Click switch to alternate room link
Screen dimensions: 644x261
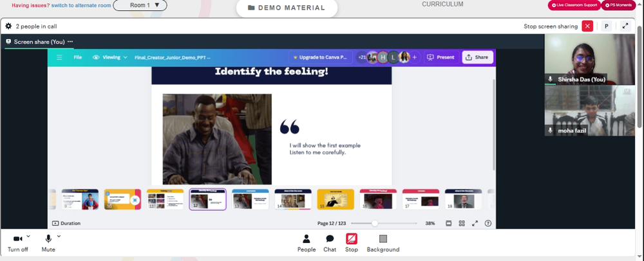(81, 5)
